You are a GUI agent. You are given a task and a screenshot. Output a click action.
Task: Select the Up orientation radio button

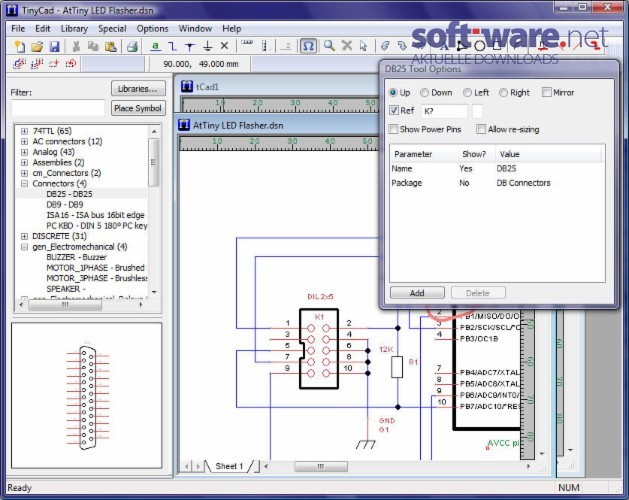click(x=393, y=93)
